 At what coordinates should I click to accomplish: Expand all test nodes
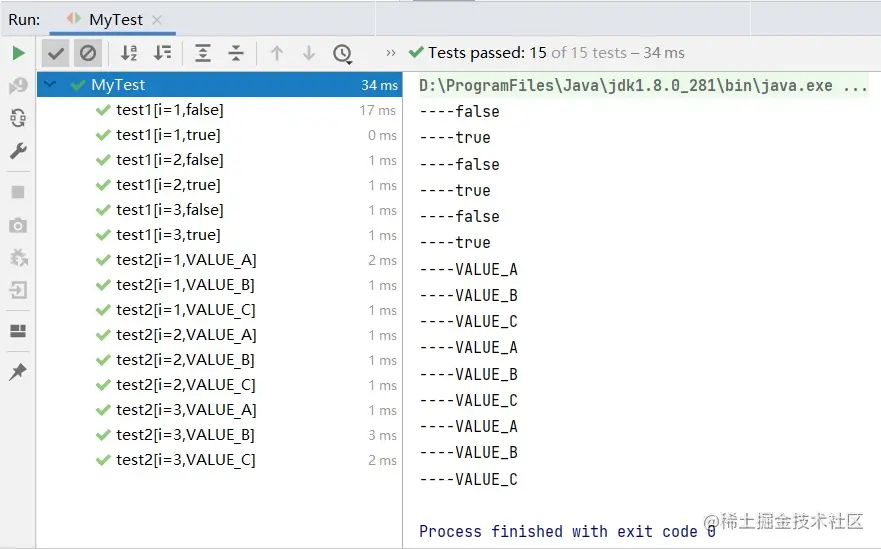[203, 53]
